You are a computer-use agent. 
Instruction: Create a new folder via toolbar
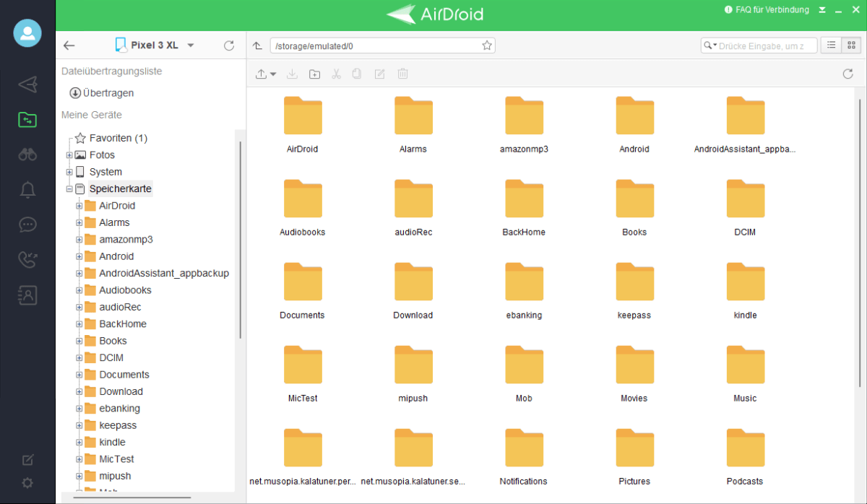click(314, 74)
